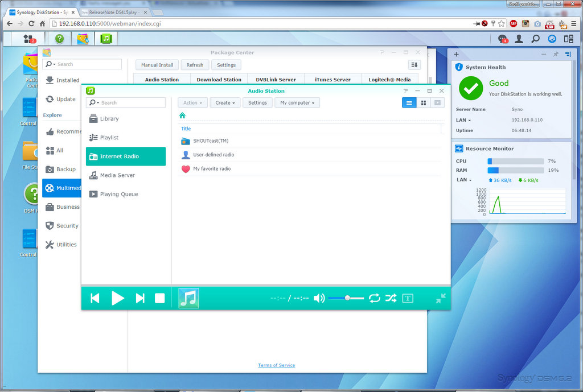Stop playback in Audio Station

click(x=160, y=298)
